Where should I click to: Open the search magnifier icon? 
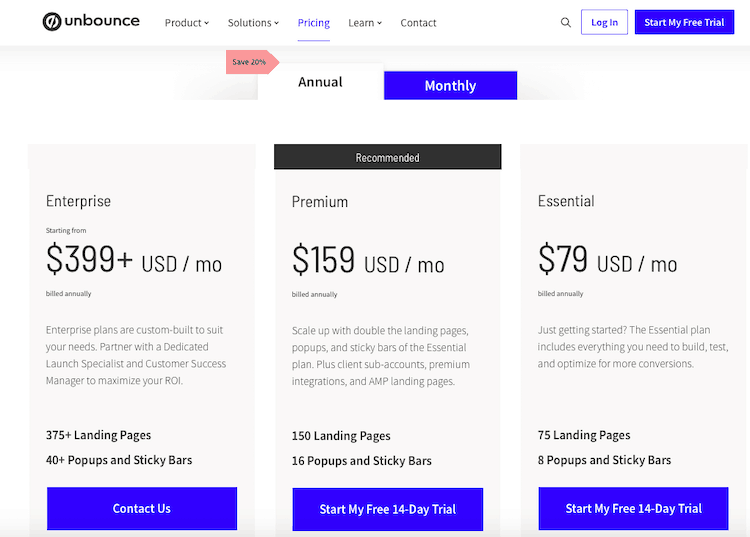pyautogui.click(x=565, y=22)
